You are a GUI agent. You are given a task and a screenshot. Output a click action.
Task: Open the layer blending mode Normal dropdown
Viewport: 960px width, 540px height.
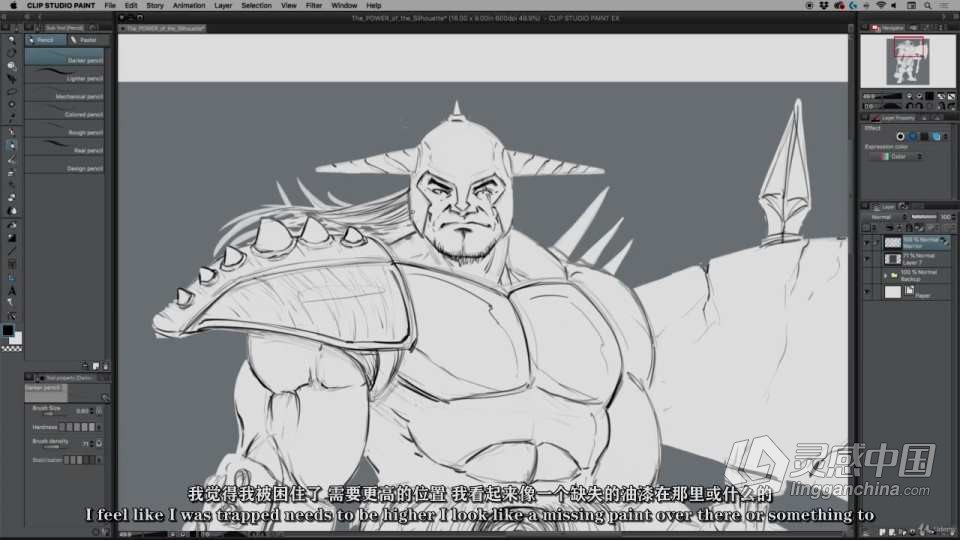(886, 217)
